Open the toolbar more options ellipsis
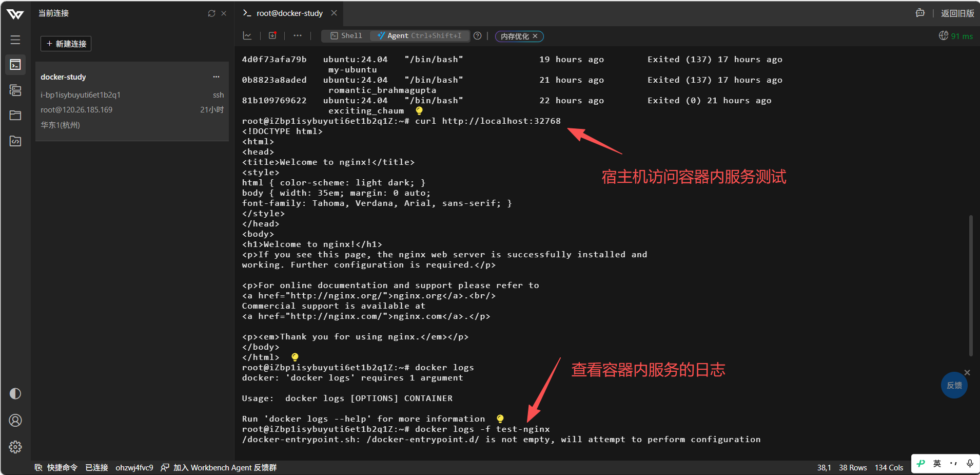The image size is (980, 475). coord(298,35)
